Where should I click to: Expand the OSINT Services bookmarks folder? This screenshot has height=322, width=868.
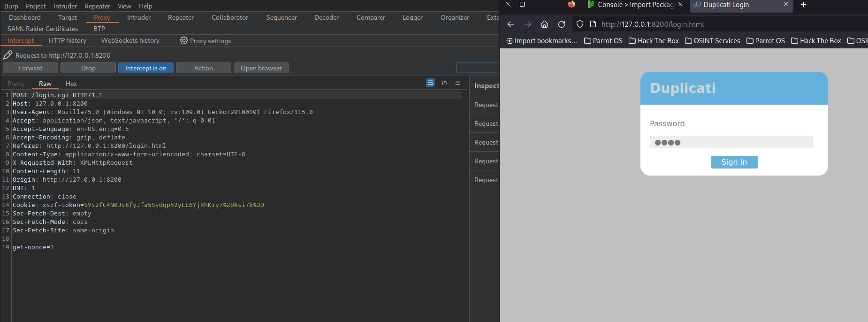tap(712, 41)
